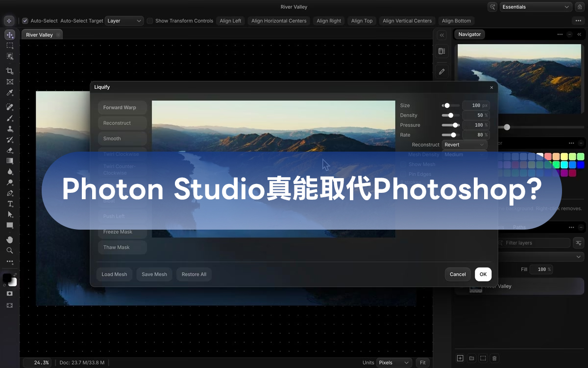Toggle the layer filter icon beside Filter layers
The height and width of the screenshot is (368, 588).
[x=579, y=243]
